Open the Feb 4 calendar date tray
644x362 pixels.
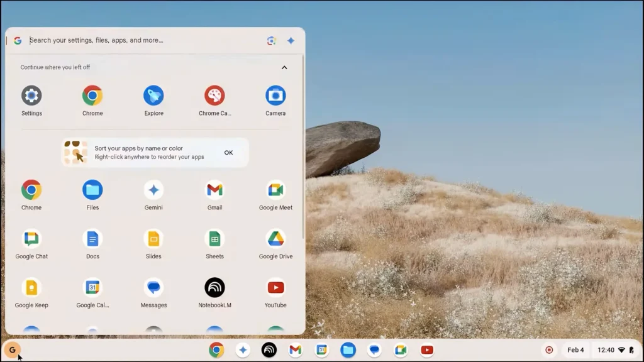[x=575, y=350]
